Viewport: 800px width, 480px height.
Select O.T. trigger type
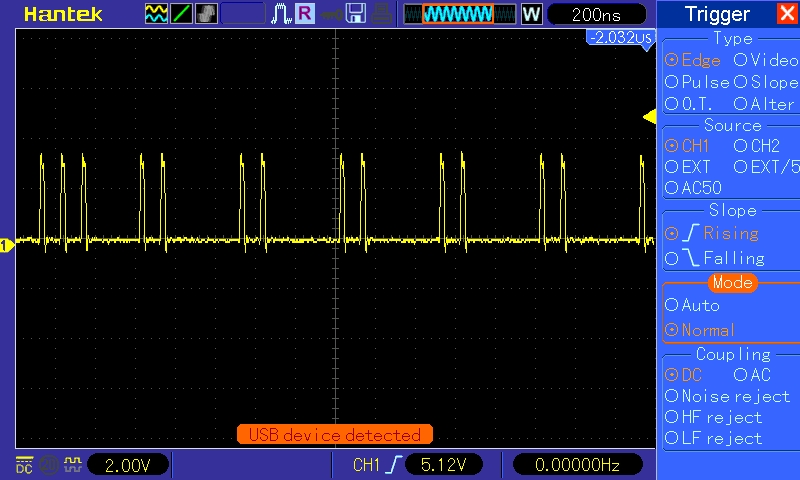coord(689,104)
